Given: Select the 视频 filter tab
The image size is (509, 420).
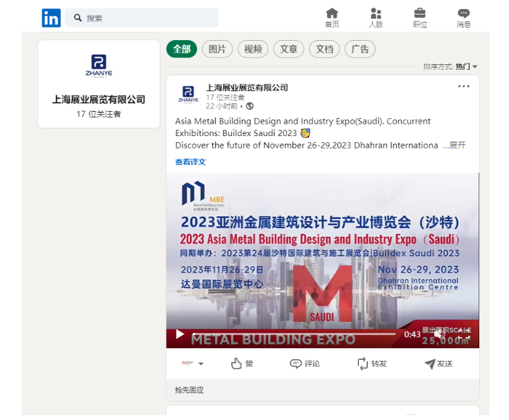Looking at the screenshot, I should click(x=253, y=49).
